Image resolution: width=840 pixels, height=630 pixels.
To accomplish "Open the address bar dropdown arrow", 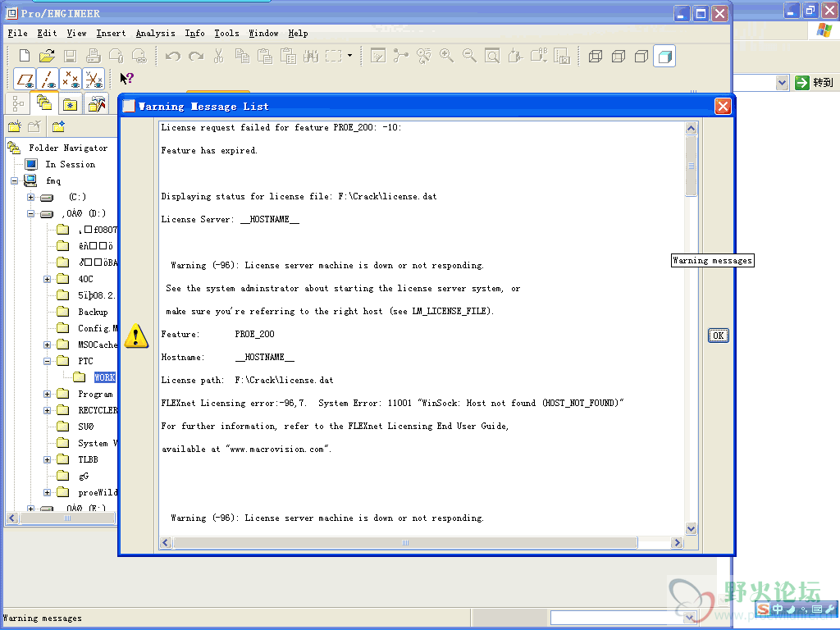I will (x=782, y=83).
